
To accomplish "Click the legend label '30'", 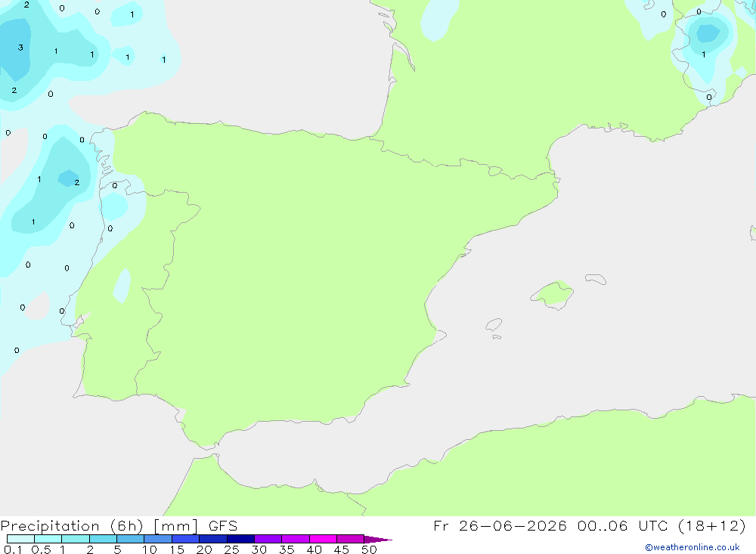I will pyautogui.click(x=259, y=549).
